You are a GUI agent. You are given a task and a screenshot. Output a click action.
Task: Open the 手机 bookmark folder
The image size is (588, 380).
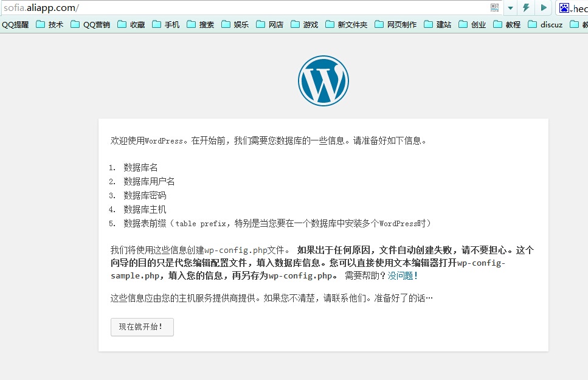pos(166,25)
